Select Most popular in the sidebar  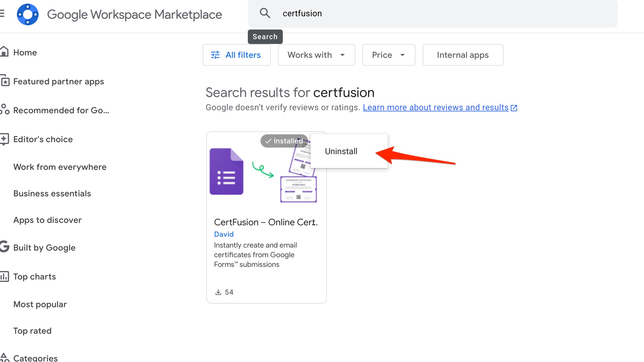point(40,304)
